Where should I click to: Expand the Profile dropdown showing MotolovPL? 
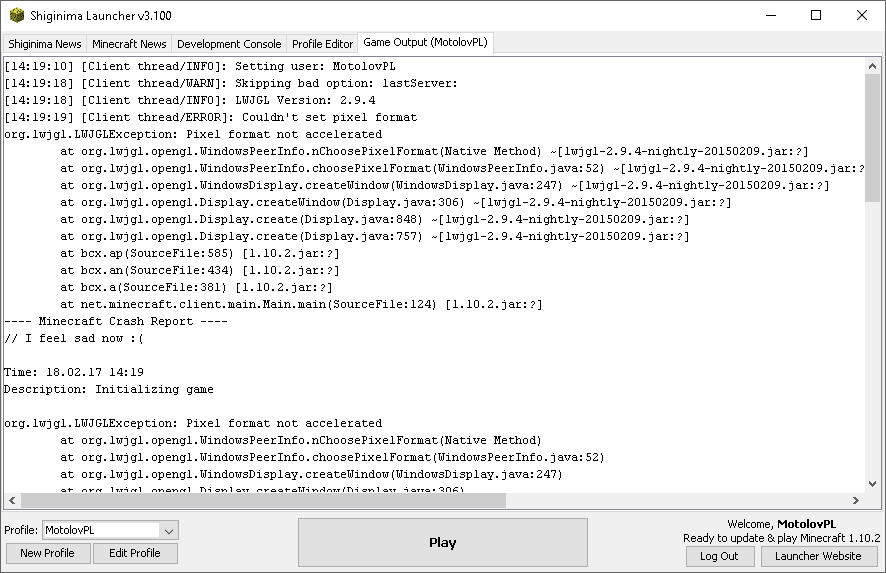click(x=169, y=530)
